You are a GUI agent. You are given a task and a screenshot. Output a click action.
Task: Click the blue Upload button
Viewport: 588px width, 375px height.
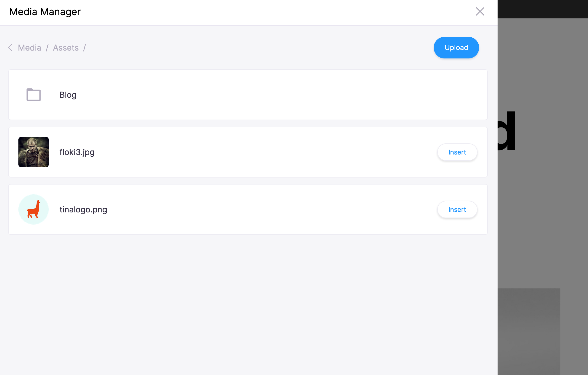456,48
